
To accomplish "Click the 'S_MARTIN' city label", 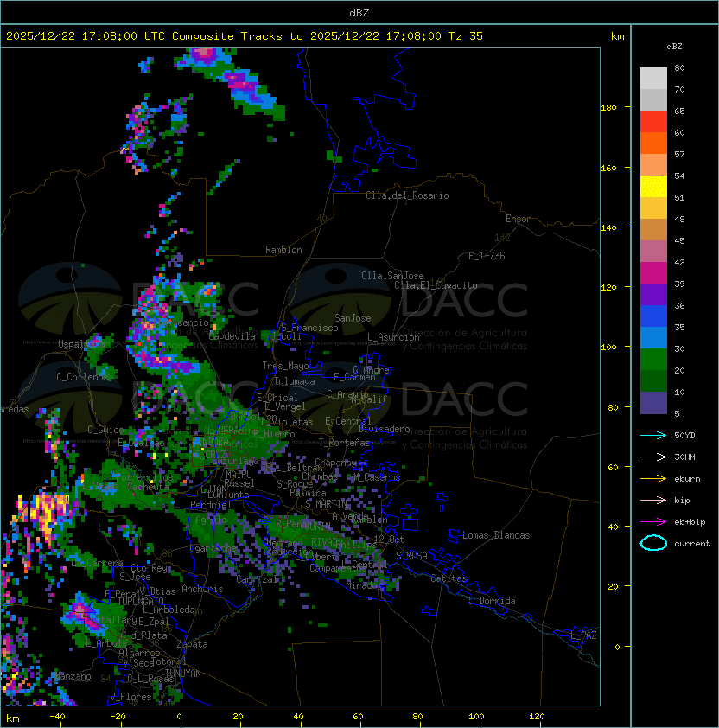I will [327, 504].
